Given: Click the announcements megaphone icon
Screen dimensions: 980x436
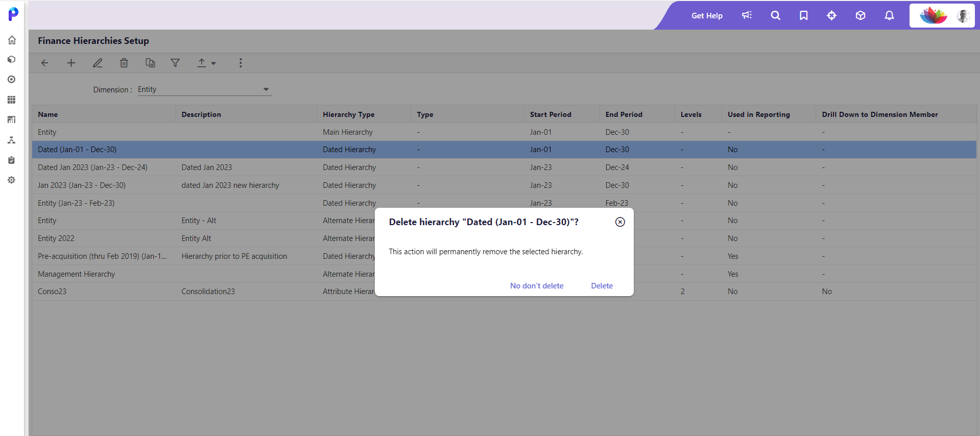Looking at the screenshot, I should (x=747, y=15).
